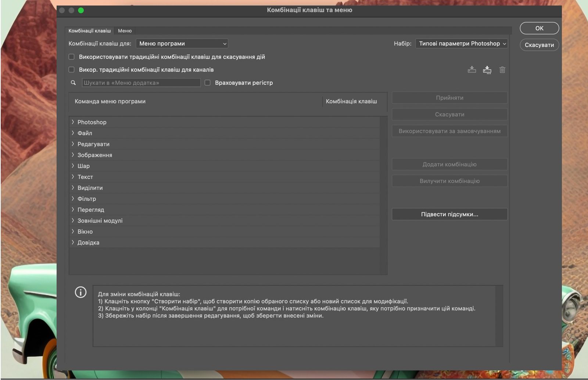588x380 pixels.
Task: Expand the "Виділити" commands group
Action: [73, 188]
